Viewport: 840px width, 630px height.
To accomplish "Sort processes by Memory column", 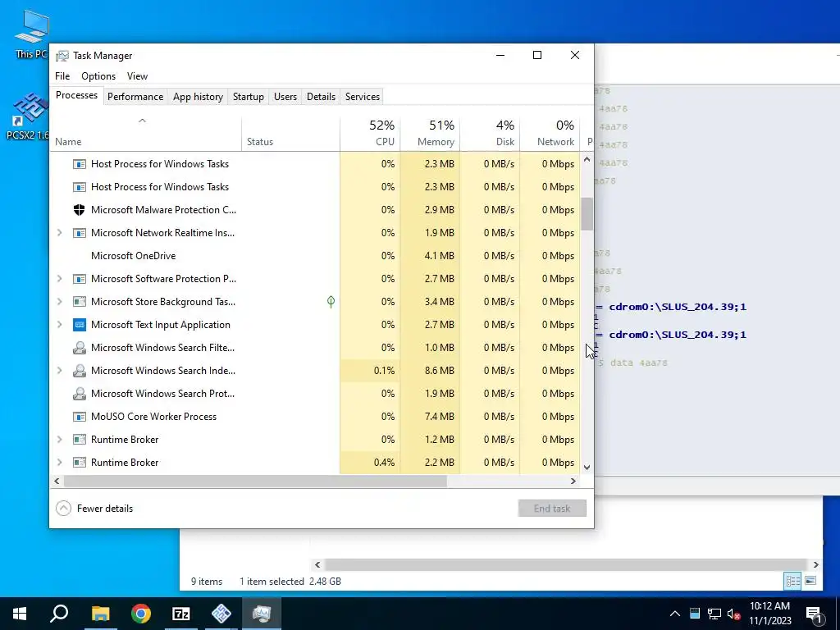I will pos(430,134).
